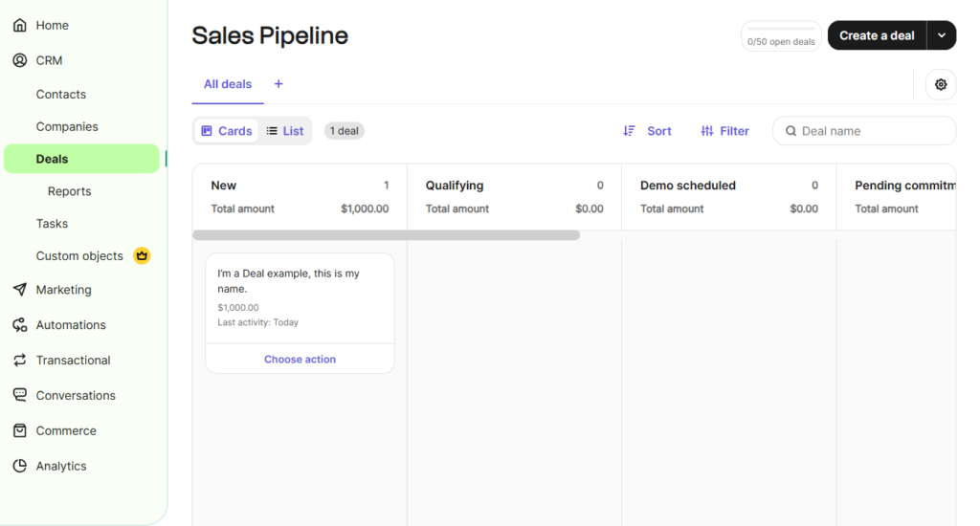The image size is (980, 526).
Task: Go to Home in sidebar
Action: (53, 25)
